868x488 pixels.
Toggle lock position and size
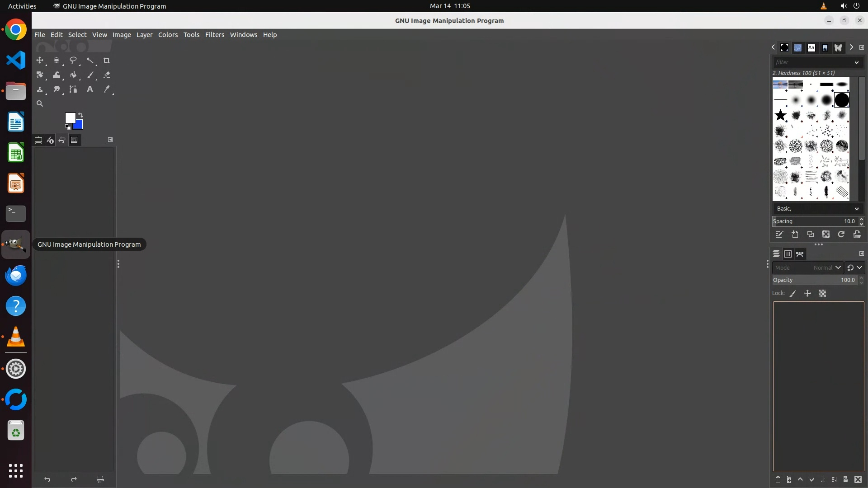(x=807, y=294)
